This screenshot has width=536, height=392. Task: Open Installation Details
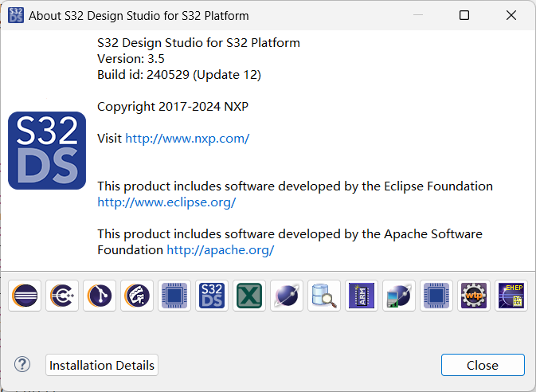pos(102,365)
